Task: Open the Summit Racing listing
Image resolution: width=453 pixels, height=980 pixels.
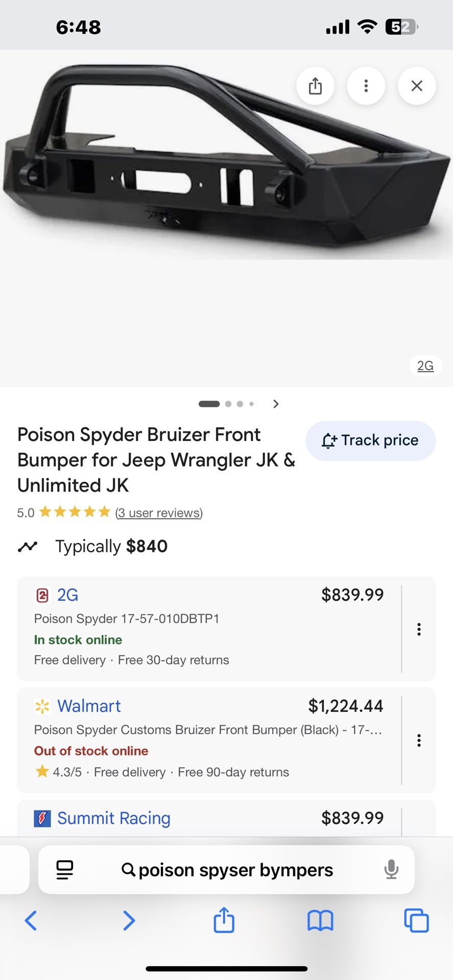Action: click(113, 818)
